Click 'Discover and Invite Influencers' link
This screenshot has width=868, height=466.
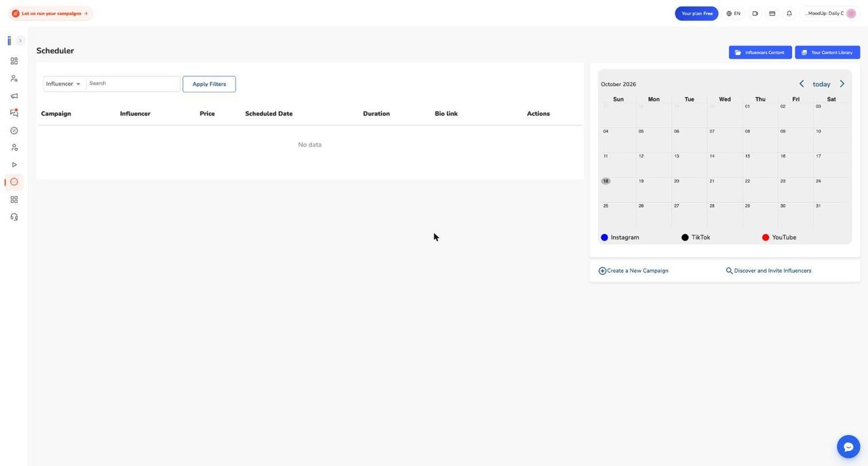click(x=772, y=271)
